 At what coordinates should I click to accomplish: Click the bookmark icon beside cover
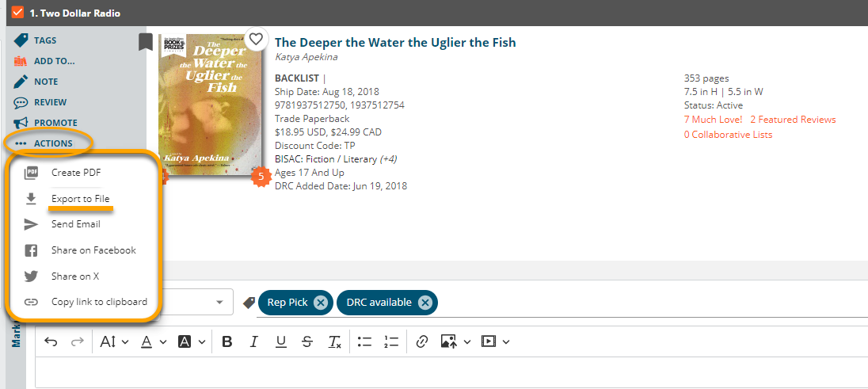(x=146, y=42)
